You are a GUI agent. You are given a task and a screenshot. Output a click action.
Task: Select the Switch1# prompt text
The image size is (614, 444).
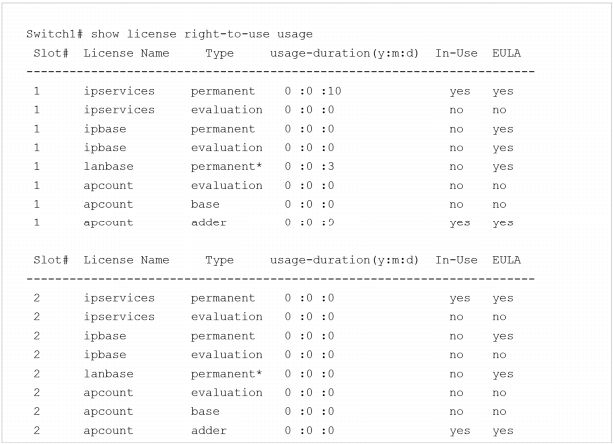coord(54,34)
